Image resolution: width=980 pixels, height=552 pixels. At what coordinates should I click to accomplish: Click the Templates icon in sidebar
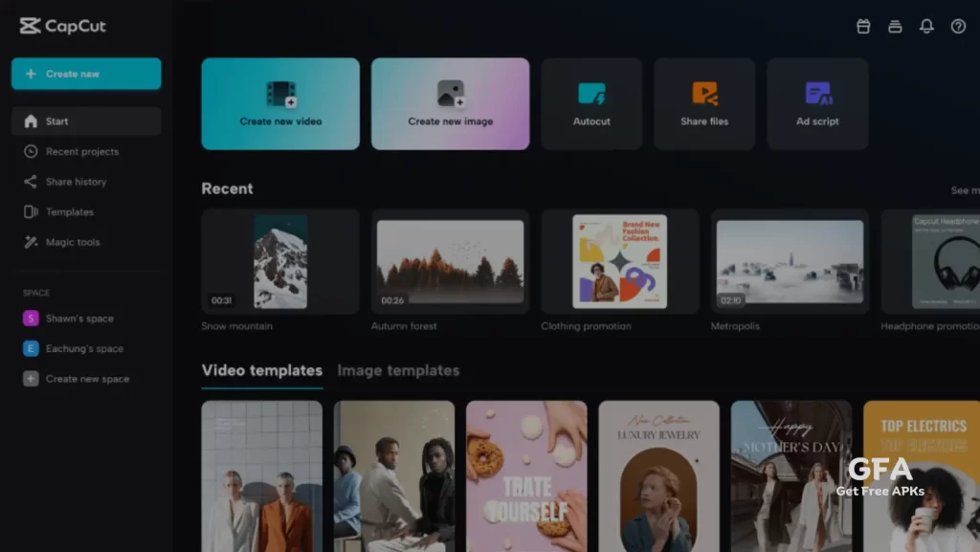coord(31,211)
